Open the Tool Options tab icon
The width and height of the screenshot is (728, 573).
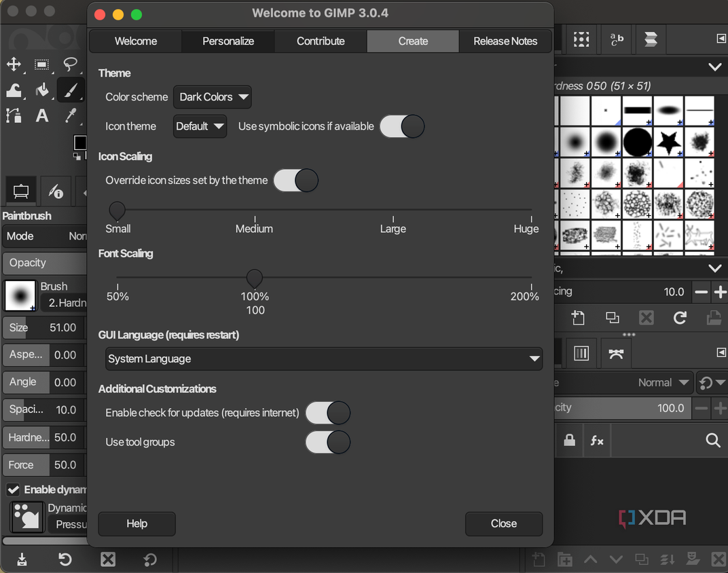[x=21, y=191]
